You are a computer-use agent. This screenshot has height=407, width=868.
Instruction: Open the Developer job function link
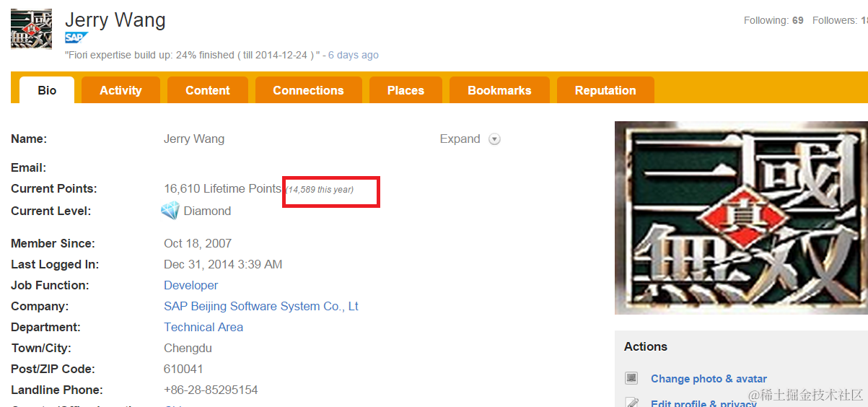click(191, 285)
